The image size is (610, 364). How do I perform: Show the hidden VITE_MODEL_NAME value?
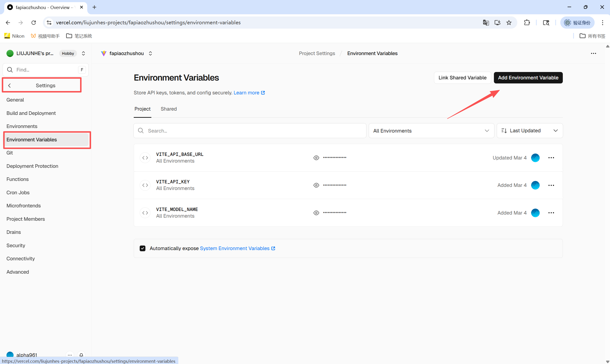(x=316, y=213)
